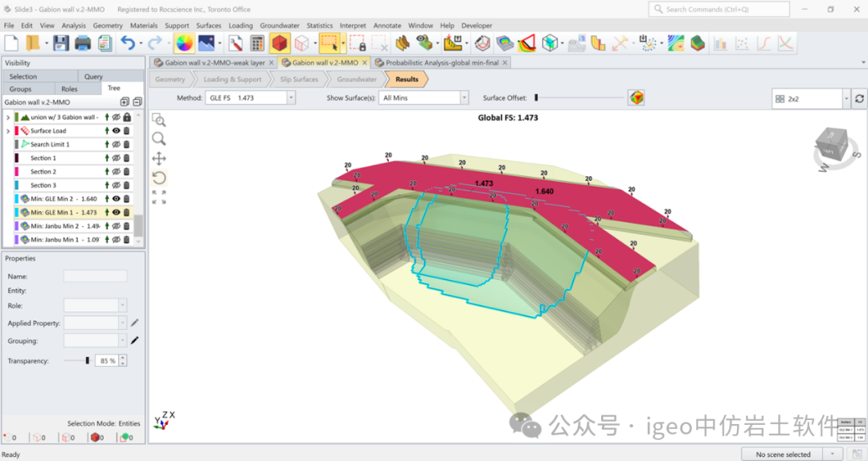Click the Undo arrow in toolbar
Viewport: 868px width, 461px height.
(x=127, y=43)
